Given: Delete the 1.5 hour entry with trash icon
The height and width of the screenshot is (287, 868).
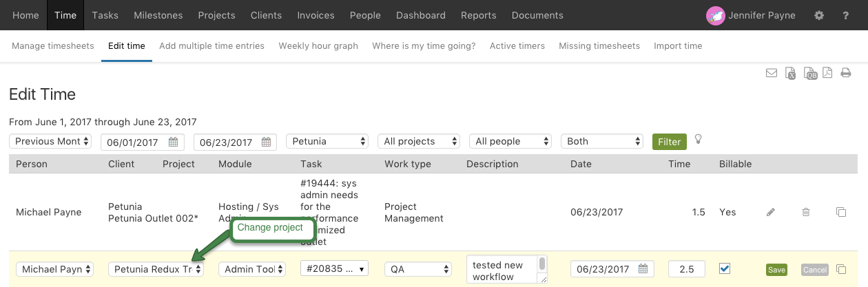Looking at the screenshot, I should pos(806,212).
